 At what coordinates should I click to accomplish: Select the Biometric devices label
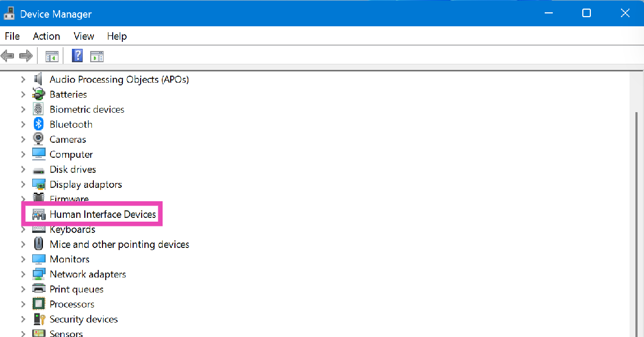(87, 109)
